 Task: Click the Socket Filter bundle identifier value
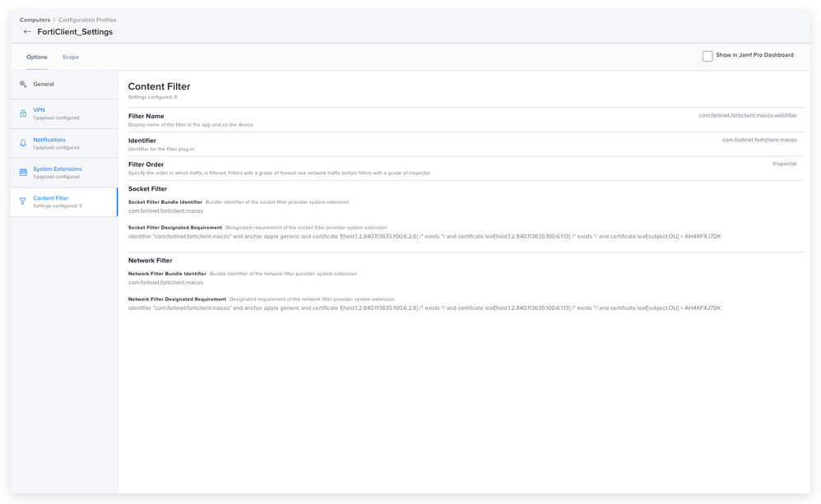(165, 211)
